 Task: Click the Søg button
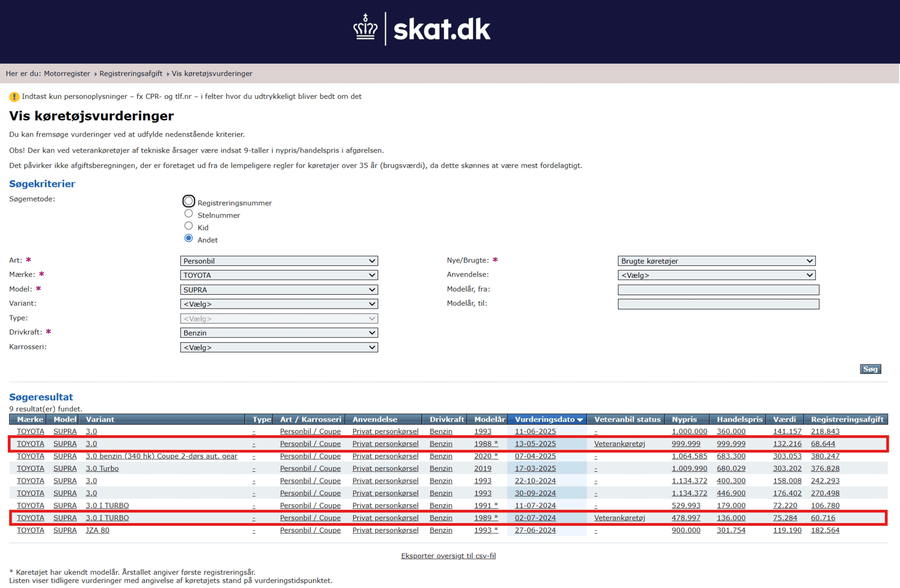tap(870, 369)
